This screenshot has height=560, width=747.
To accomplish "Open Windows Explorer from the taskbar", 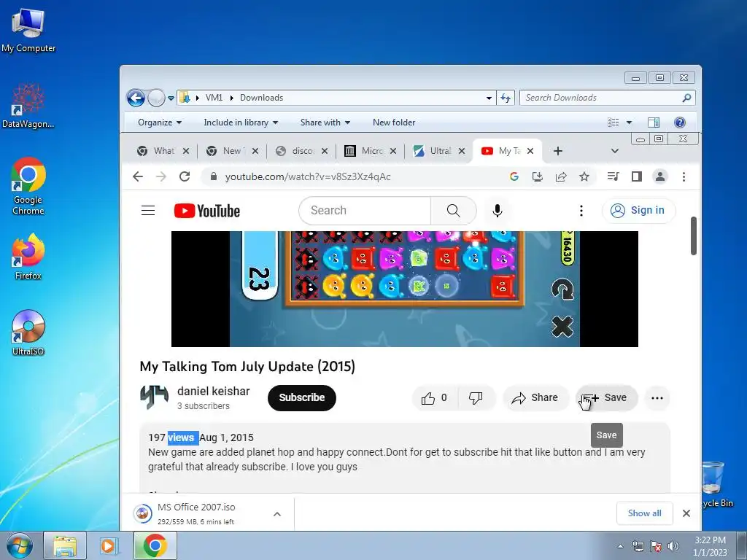I will [65, 546].
